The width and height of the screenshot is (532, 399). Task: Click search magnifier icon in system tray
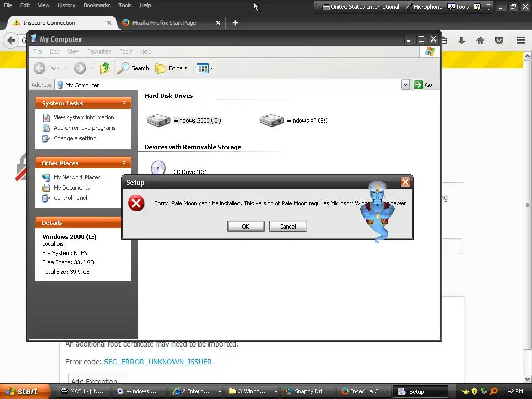pyautogui.click(x=494, y=392)
